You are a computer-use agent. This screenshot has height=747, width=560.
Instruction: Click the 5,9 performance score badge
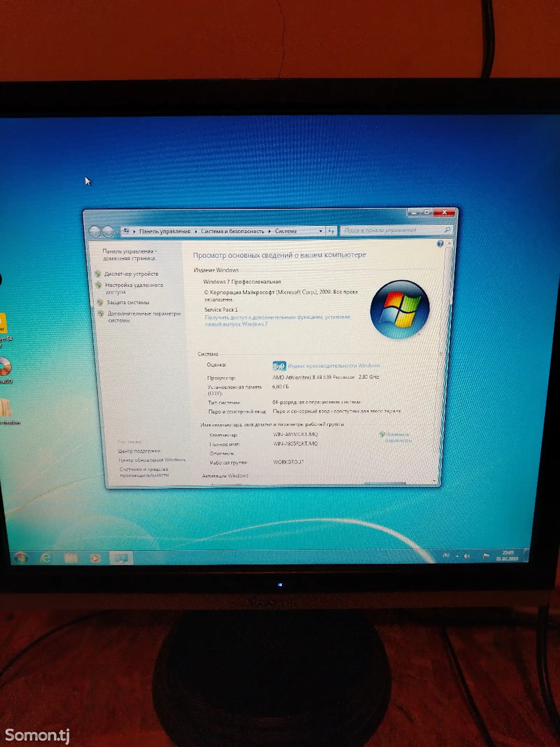(279, 366)
